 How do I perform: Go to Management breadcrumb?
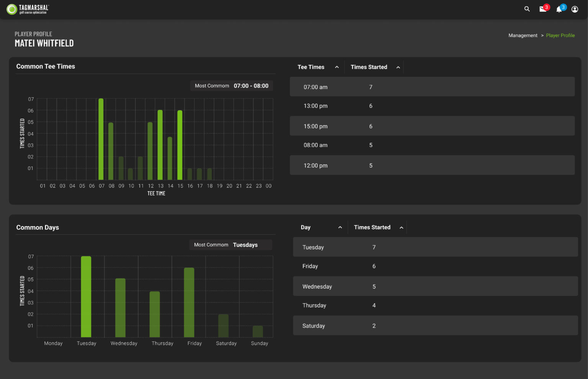coord(523,36)
